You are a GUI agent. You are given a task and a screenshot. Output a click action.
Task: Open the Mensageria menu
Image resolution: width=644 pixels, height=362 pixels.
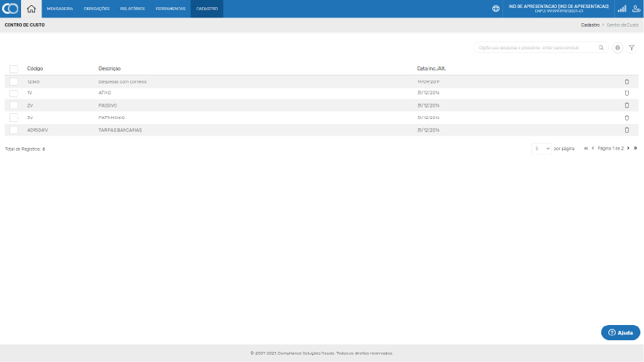point(60,9)
